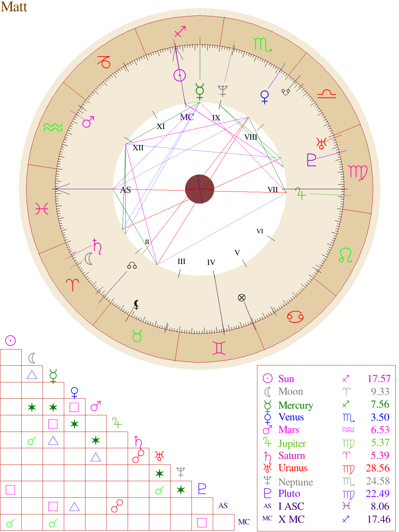Screen dimensions: 399x532
Task: Select the Taurus sign on the zodiac ring
Action: [137, 336]
